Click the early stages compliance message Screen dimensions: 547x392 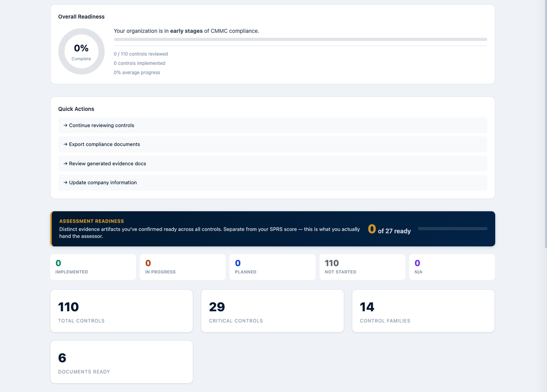pos(187,31)
